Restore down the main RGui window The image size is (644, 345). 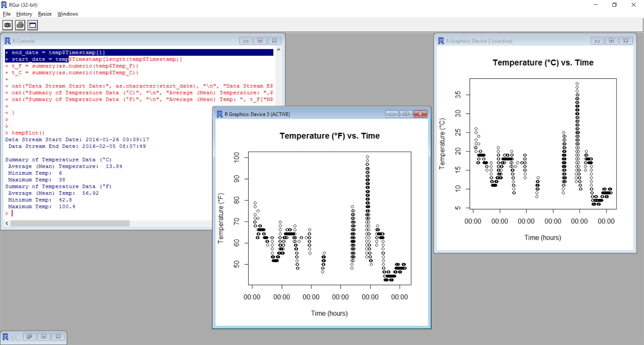click(x=614, y=5)
